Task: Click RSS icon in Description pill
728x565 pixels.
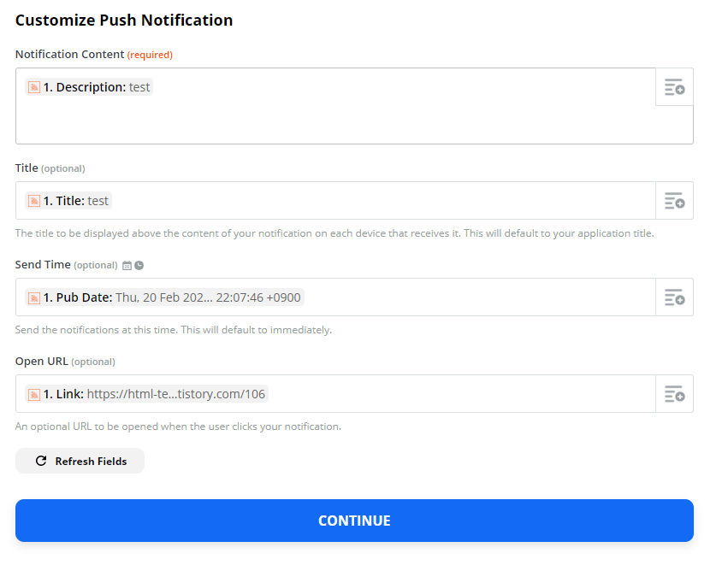Action: pyautogui.click(x=34, y=87)
